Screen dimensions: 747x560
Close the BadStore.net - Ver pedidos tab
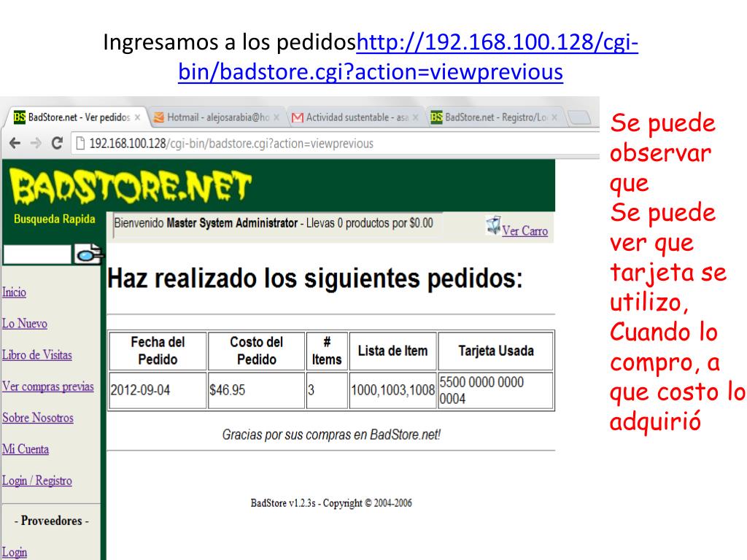pyautogui.click(x=137, y=117)
